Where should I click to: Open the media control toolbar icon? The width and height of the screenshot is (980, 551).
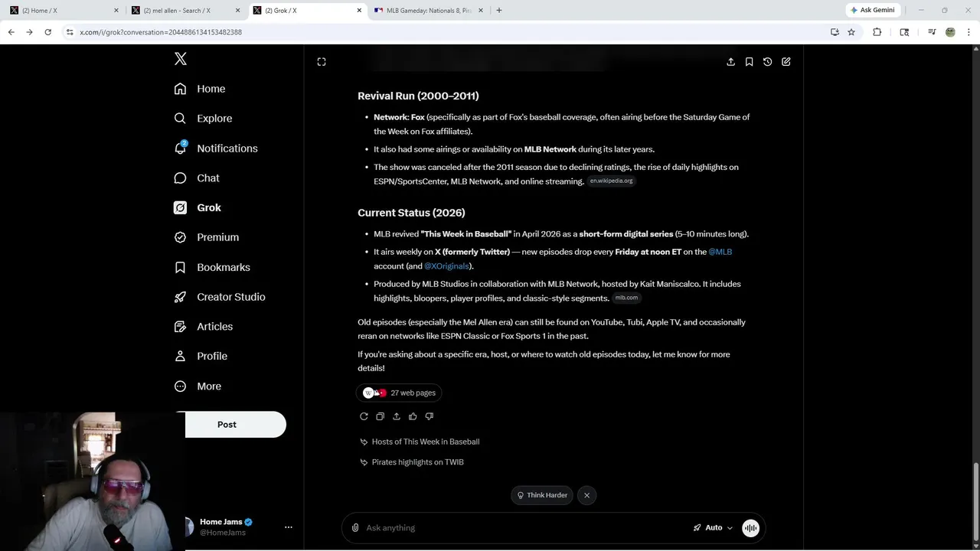point(932,32)
